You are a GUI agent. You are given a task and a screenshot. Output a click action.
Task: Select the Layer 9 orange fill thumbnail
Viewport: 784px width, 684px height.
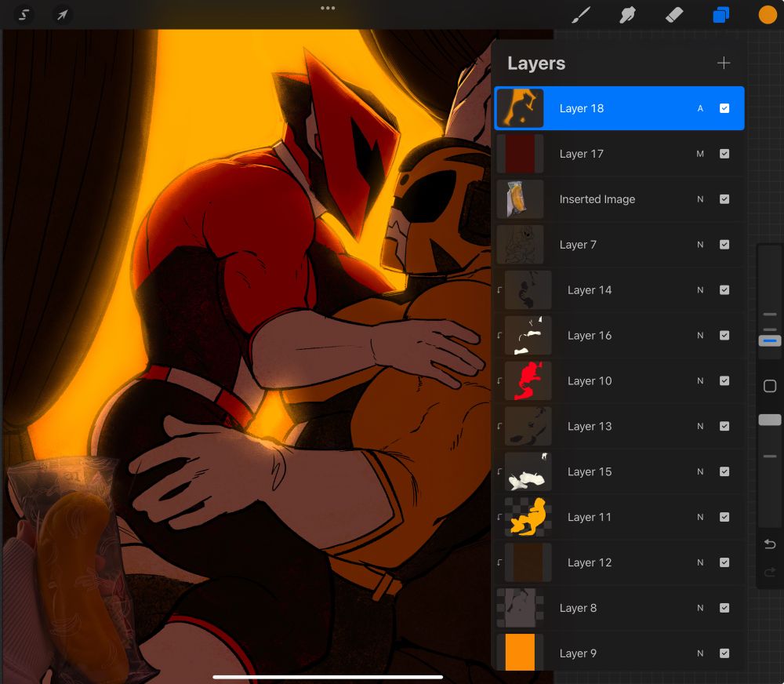(x=520, y=652)
